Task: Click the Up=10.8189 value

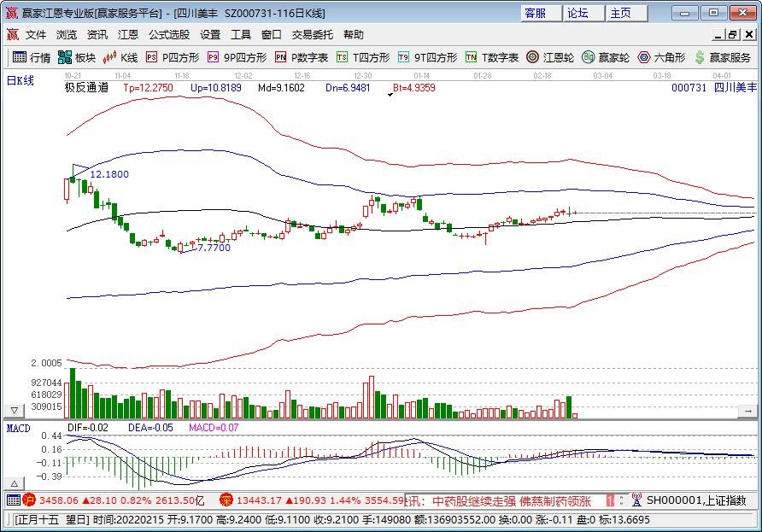Action: (x=216, y=87)
